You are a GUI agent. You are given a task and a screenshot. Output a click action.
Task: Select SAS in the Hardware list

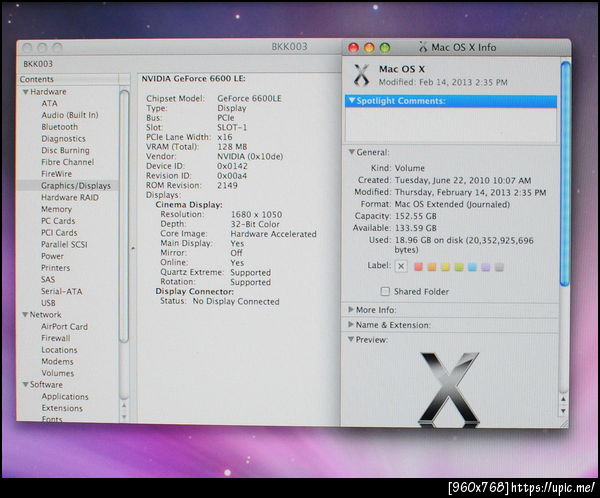pyautogui.click(x=48, y=279)
